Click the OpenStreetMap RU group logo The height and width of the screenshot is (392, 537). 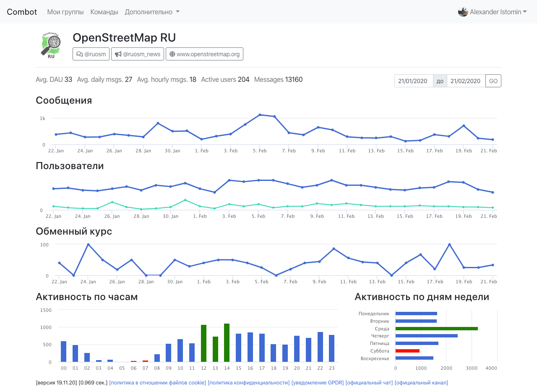51,45
